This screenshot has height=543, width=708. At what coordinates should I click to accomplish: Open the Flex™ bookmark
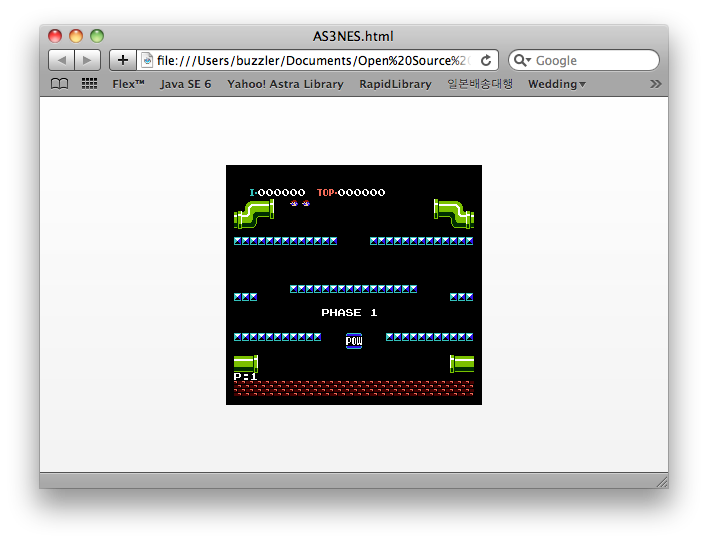(128, 84)
